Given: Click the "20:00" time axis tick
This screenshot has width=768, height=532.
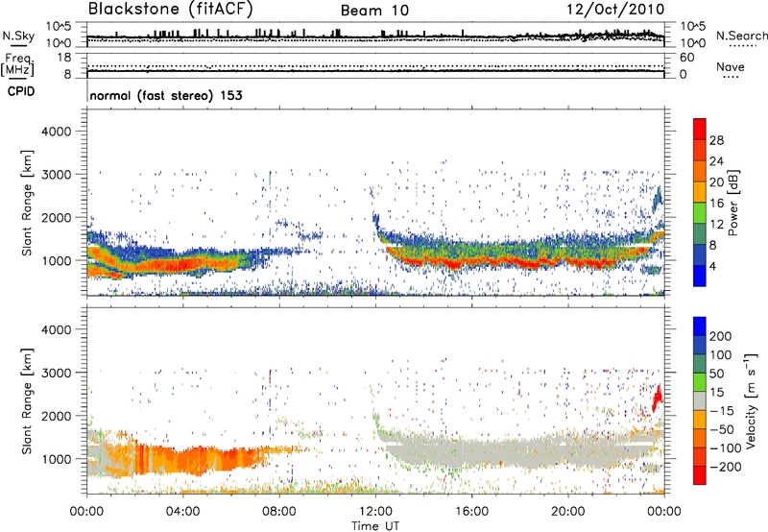Looking at the screenshot, I should [x=567, y=512].
